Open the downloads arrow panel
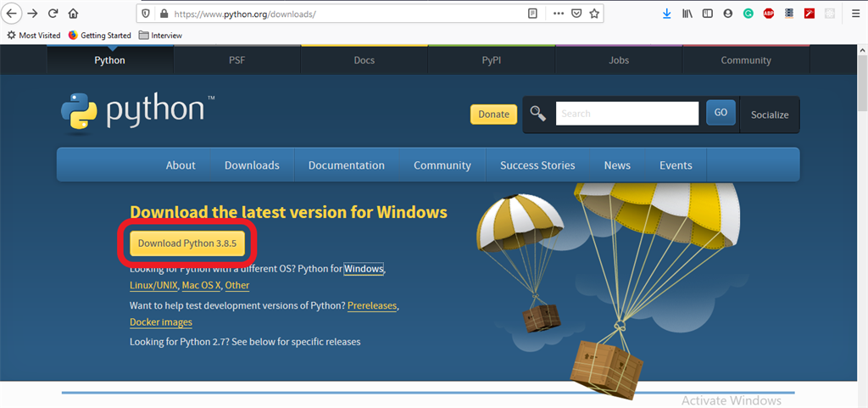Image resolution: width=868 pixels, height=408 pixels. (667, 14)
